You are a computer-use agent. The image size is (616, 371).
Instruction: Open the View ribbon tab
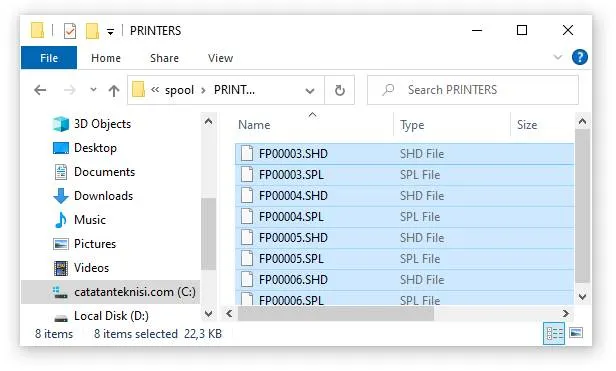[x=220, y=58]
